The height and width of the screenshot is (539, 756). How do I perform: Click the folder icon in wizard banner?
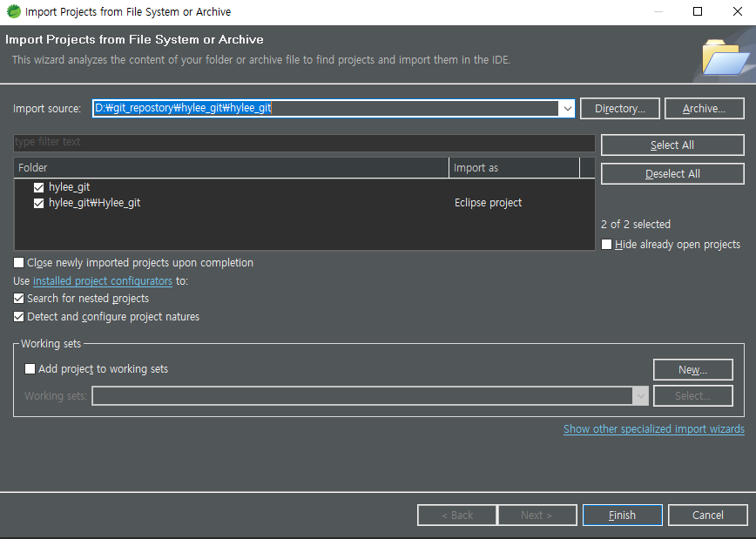[x=725, y=57]
